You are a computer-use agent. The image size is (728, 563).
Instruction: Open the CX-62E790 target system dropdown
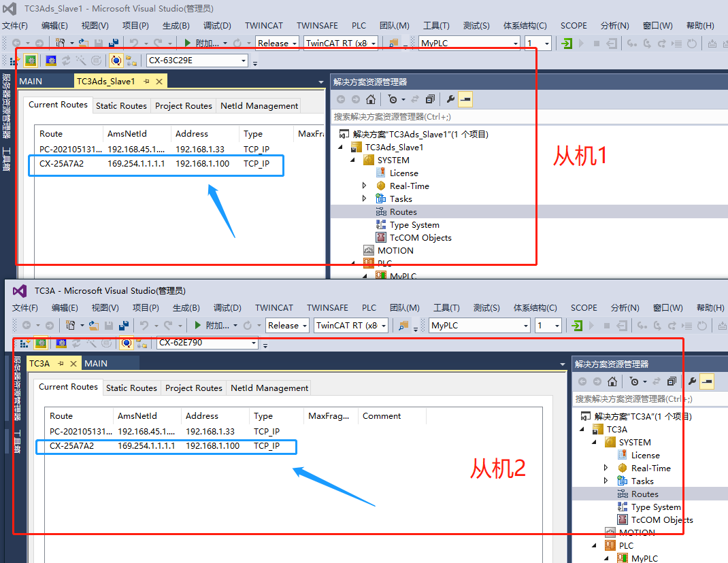point(208,343)
